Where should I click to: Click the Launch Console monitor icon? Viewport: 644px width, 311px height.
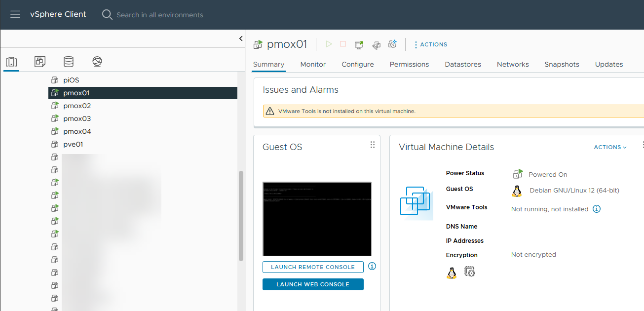tap(359, 45)
